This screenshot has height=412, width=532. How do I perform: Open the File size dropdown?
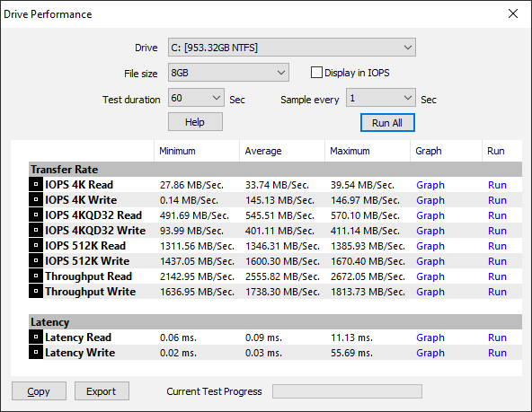click(x=228, y=73)
